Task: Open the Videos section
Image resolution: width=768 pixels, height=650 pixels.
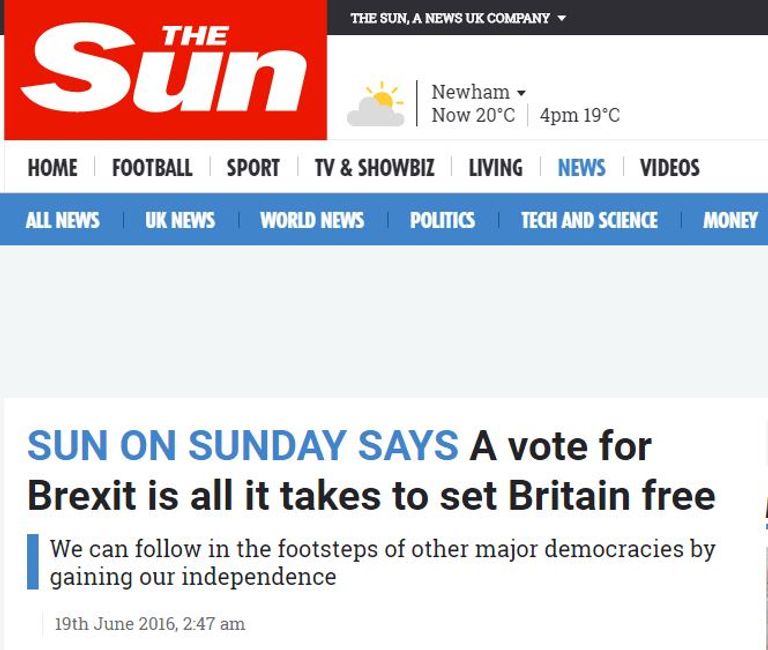Action: [670, 168]
